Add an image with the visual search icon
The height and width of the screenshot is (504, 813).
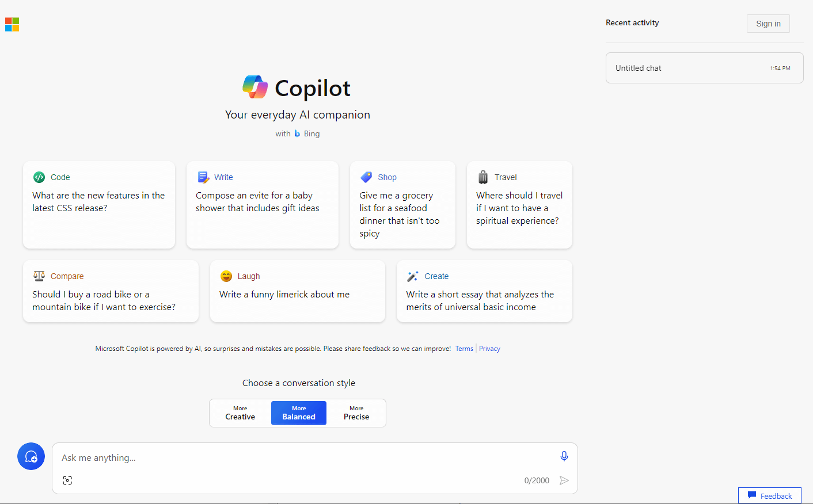[x=67, y=480]
